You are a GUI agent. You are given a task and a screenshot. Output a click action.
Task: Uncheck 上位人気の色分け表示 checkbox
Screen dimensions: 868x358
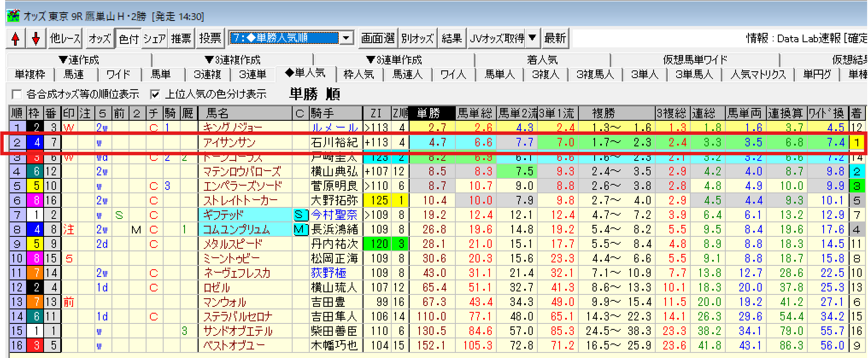click(155, 94)
